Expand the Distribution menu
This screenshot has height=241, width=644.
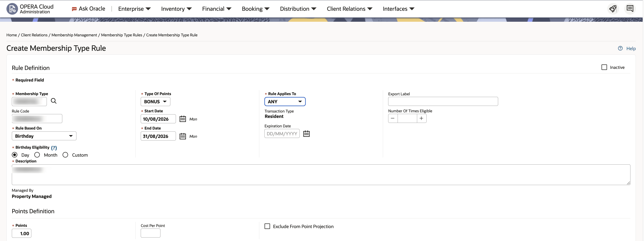(298, 9)
